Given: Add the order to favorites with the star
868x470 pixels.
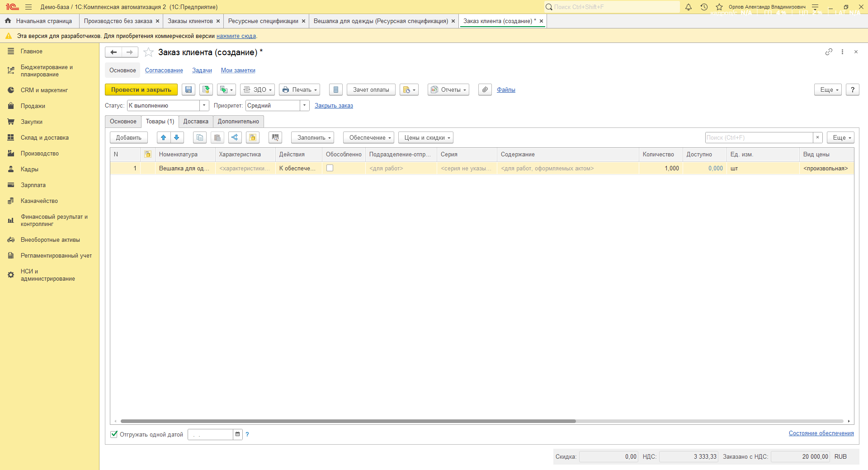Looking at the screenshot, I should 148,52.
